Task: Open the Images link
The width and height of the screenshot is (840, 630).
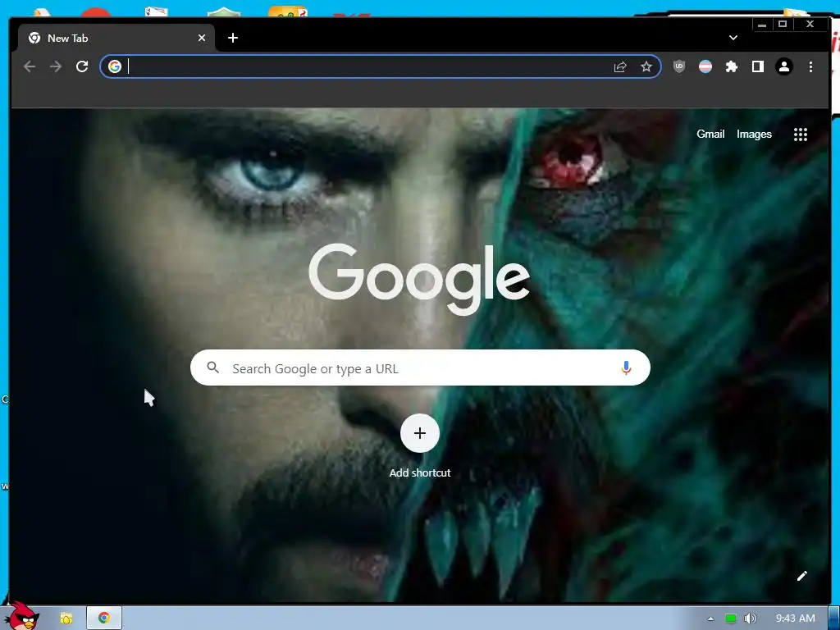Action: (754, 134)
